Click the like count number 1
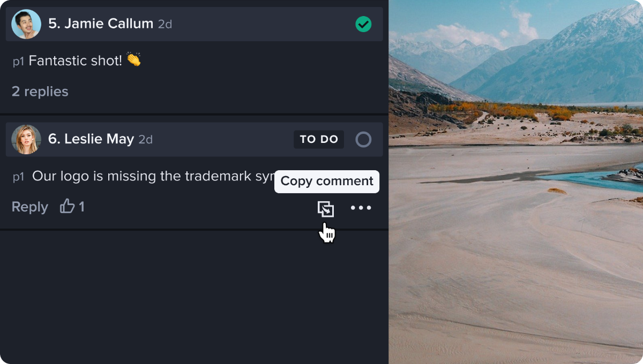Image resolution: width=643 pixels, height=364 pixels. 81,207
